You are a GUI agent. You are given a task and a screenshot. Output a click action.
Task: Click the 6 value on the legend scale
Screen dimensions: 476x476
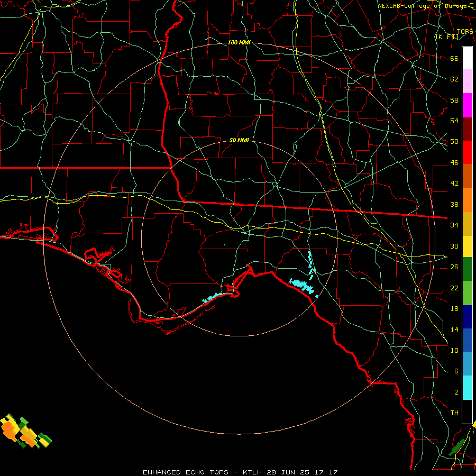[456, 371]
